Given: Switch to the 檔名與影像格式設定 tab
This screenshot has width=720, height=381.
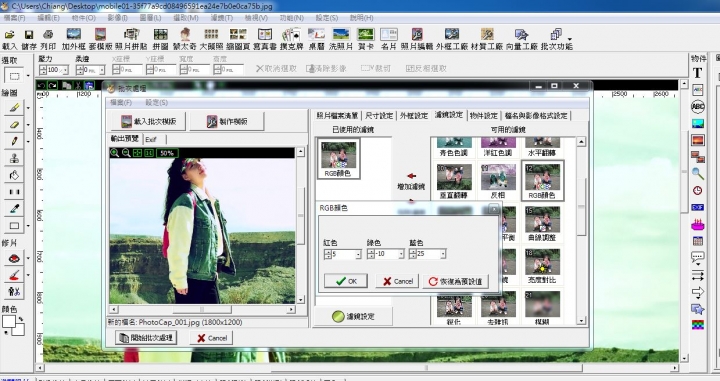Looking at the screenshot, I should [536, 115].
